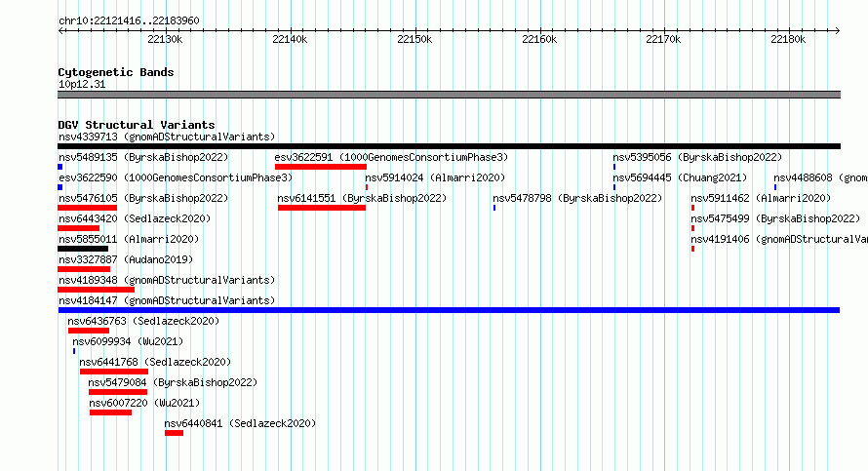Select nsv6436763 Sedlazeck2020 label
The width and height of the screenshot is (868, 471).
[x=143, y=321]
